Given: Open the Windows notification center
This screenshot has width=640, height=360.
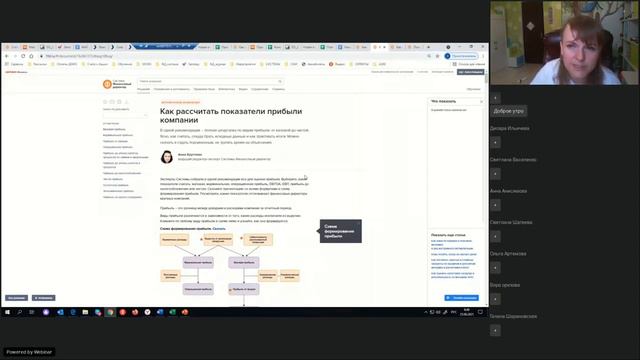Looking at the screenshot, I should click(480, 312).
